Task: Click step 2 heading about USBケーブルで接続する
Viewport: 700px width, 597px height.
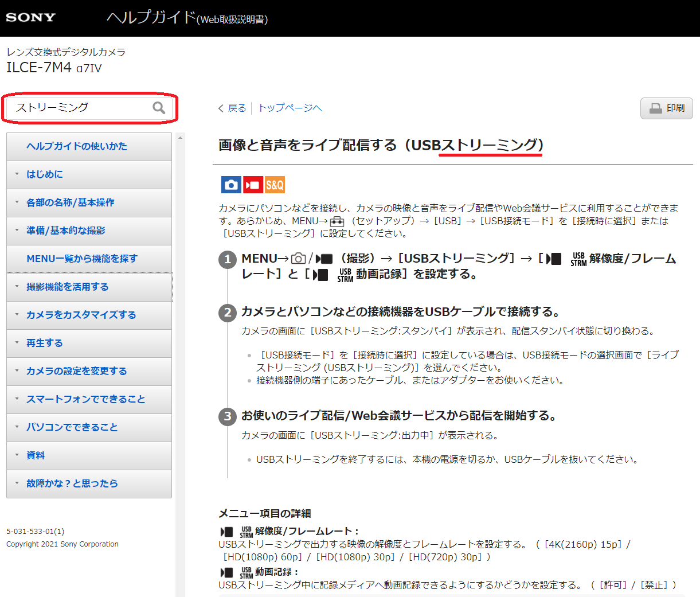Action: pyautogui.click(x=401, y=312)
